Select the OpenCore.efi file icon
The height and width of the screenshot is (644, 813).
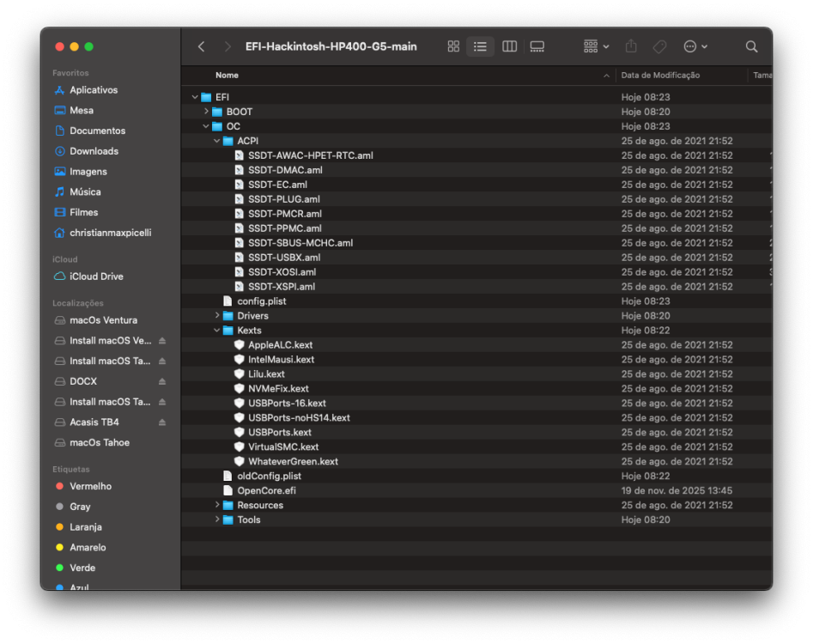click(x=228, y=490)
